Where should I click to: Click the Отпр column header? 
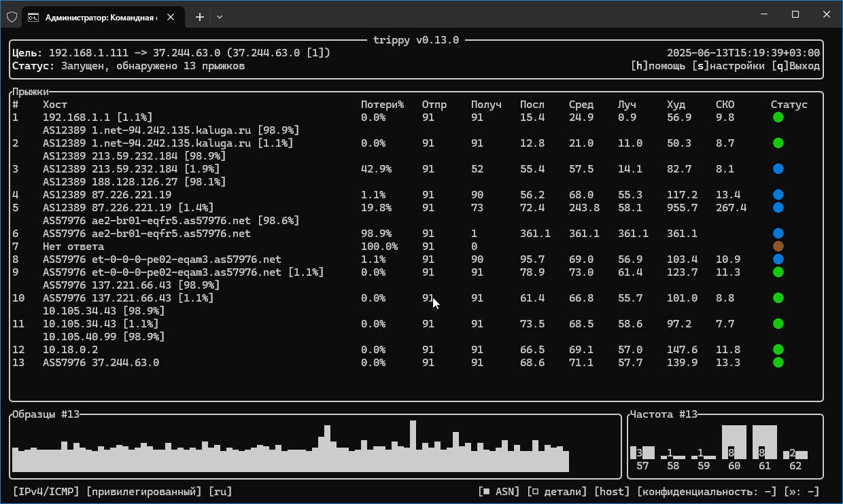[x=434, y=105]
